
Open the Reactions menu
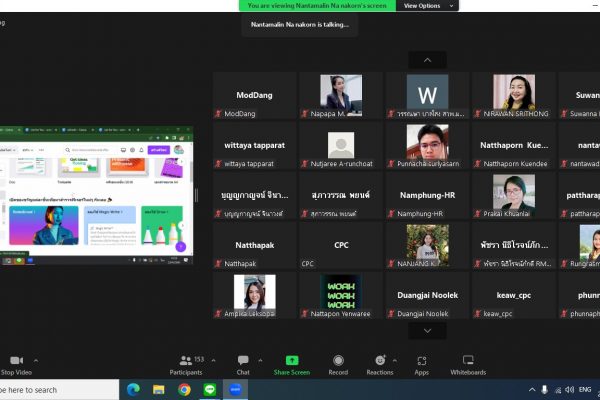[380, 365]
